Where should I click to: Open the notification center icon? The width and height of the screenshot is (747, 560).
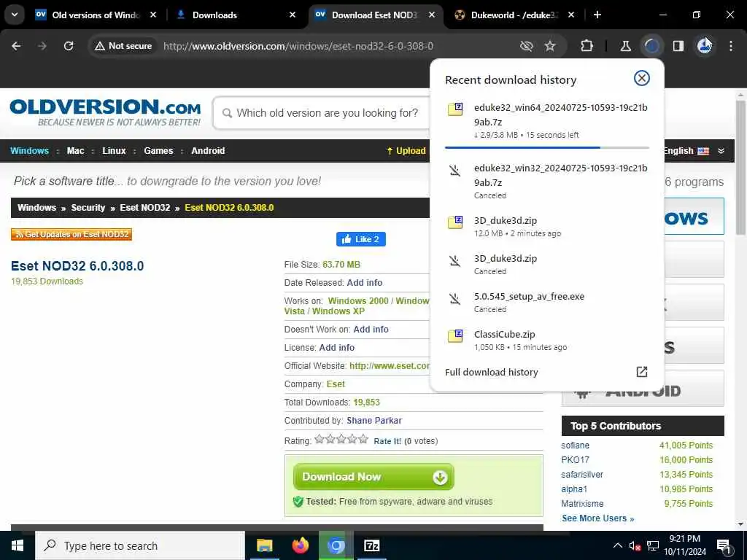point(724,545)
